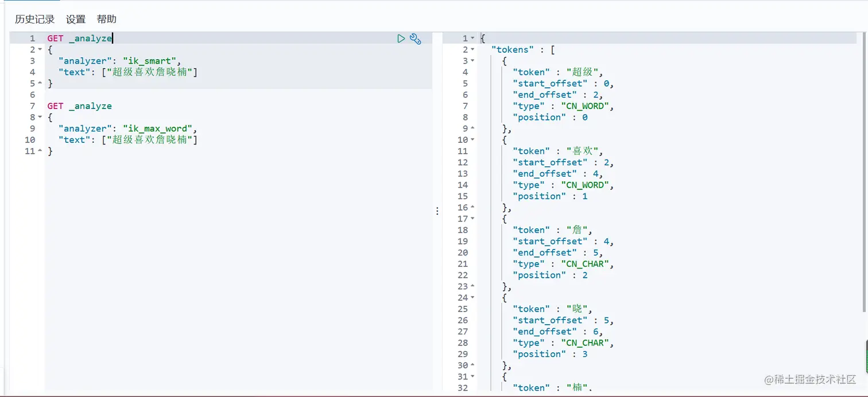Click the token value "晓"
This screenshot has width=868, height=397.
578,309
